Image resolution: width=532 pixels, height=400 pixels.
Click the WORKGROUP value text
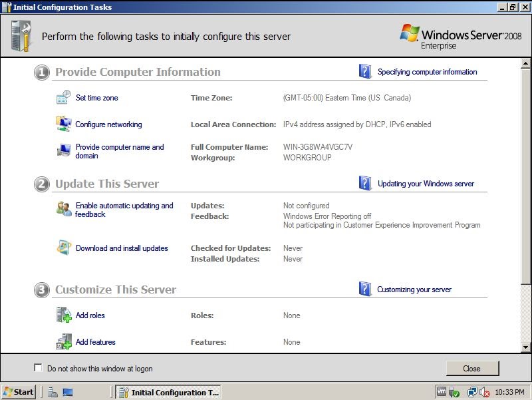(x=307, y=158)
